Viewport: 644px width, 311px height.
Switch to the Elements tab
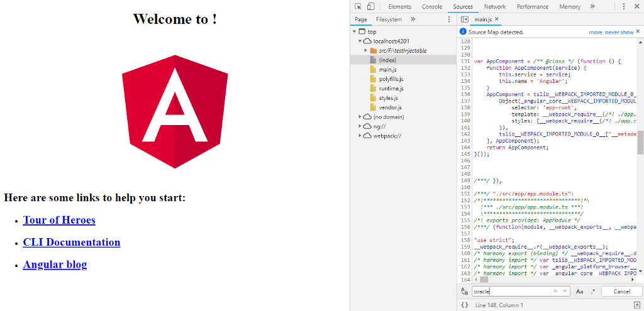click(x=399, y=6)
